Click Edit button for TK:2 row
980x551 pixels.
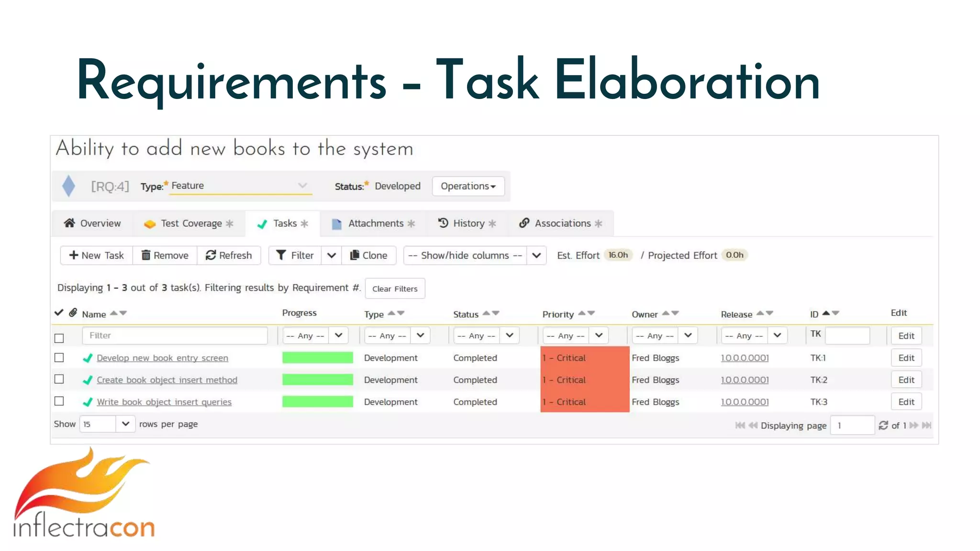click(x=906, y=380)
